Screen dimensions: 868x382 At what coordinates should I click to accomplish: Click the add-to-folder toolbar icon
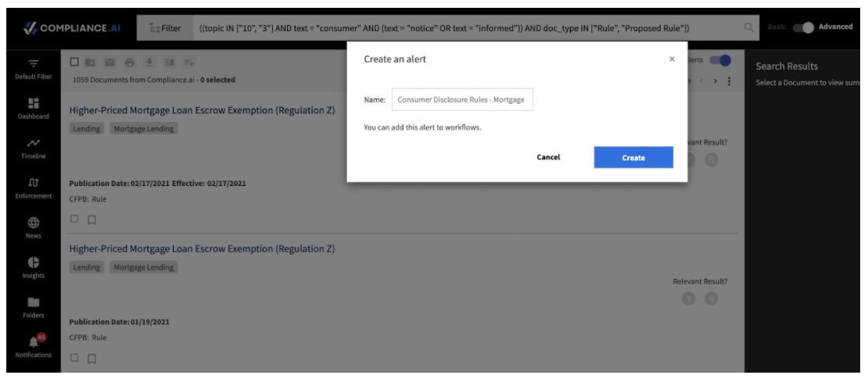point(90,62)
